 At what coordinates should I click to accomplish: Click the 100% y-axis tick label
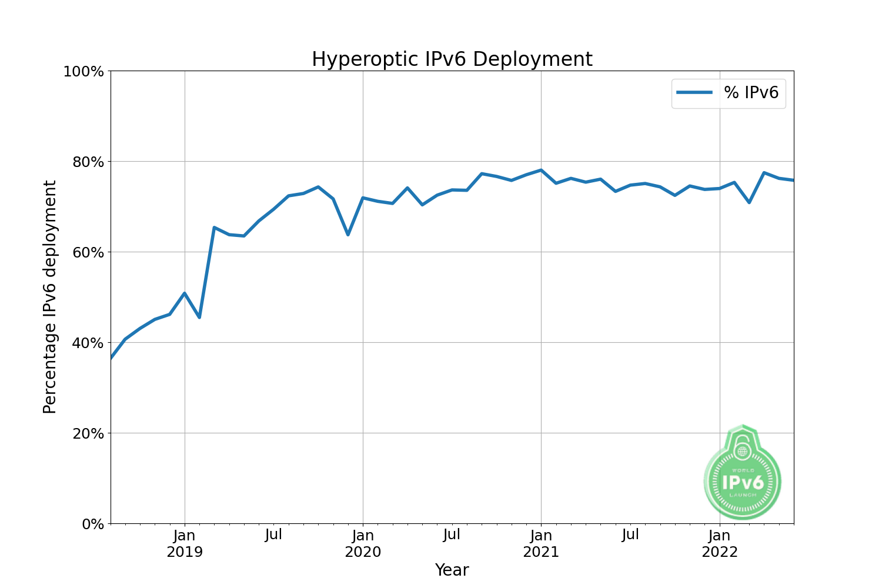click(x=83, y=71)
